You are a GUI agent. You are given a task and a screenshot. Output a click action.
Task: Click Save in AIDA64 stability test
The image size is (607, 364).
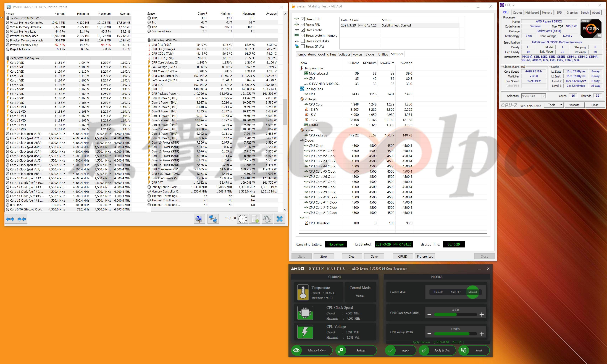374,256
